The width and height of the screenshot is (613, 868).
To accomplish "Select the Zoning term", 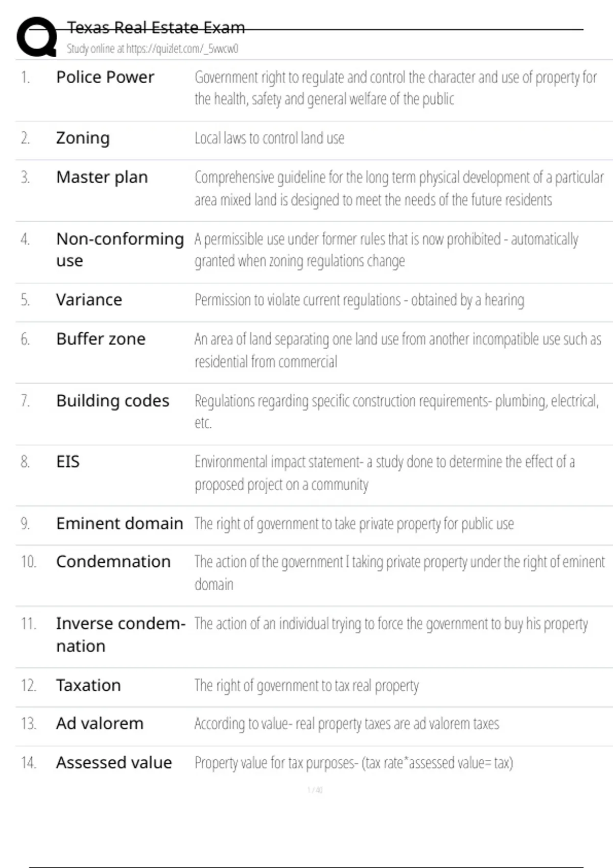I will [83, 138].
